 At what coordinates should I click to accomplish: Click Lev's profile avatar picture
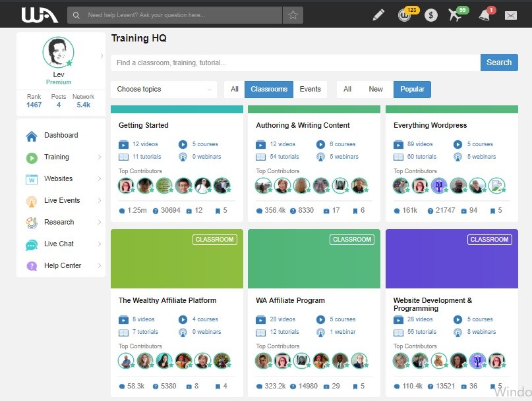point(58,52)
